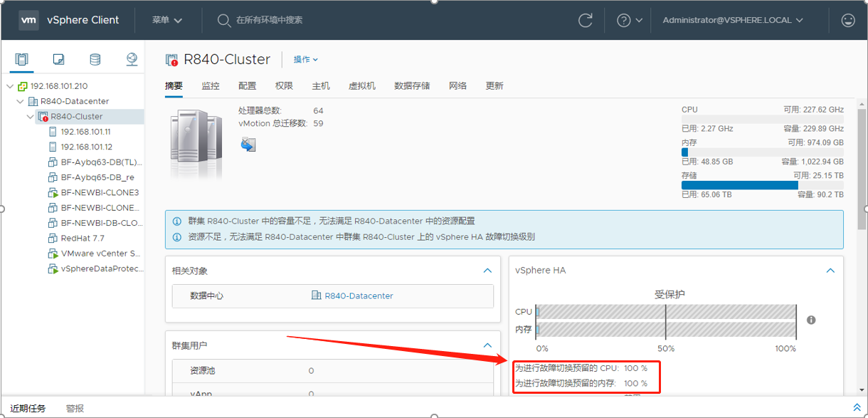The height and width of the screenshot is (418, 868).
Task: Open the 菜单 dropdown menu
Action: click(x=167, y=20)
